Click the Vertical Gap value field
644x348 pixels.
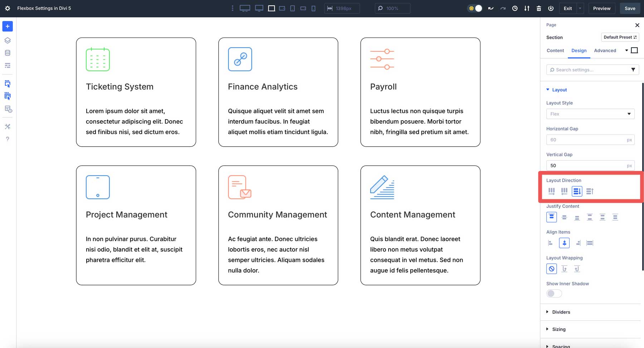587,166
